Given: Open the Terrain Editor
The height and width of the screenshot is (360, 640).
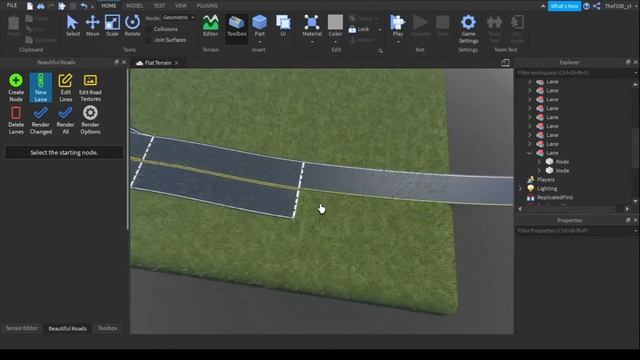Looking at the screenshot, I should click(x=211, y=26).
